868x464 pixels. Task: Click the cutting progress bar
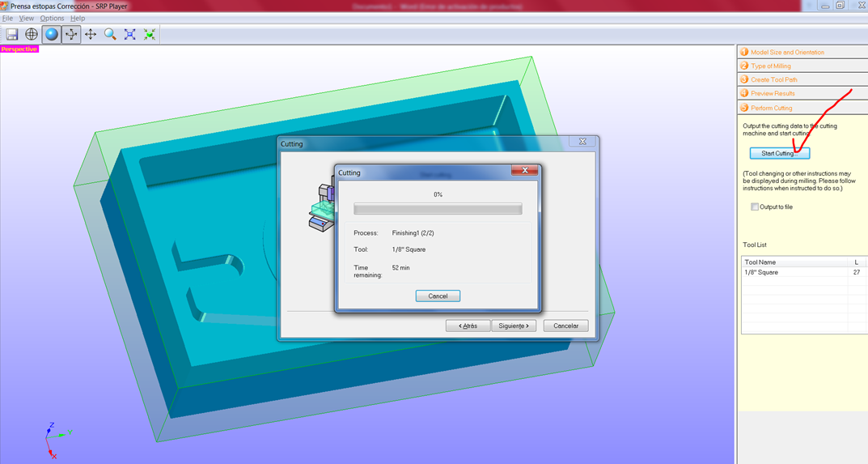[x=438, y=209]
